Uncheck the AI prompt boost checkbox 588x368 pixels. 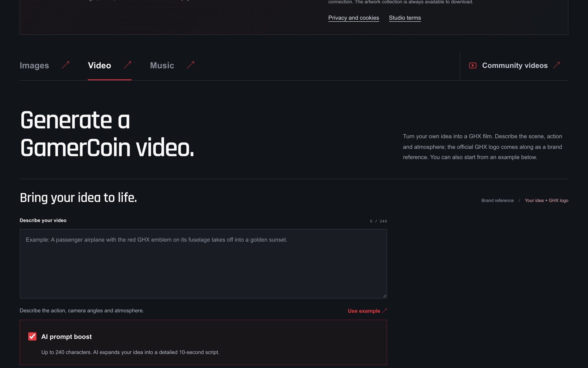[x=32, y=336]
